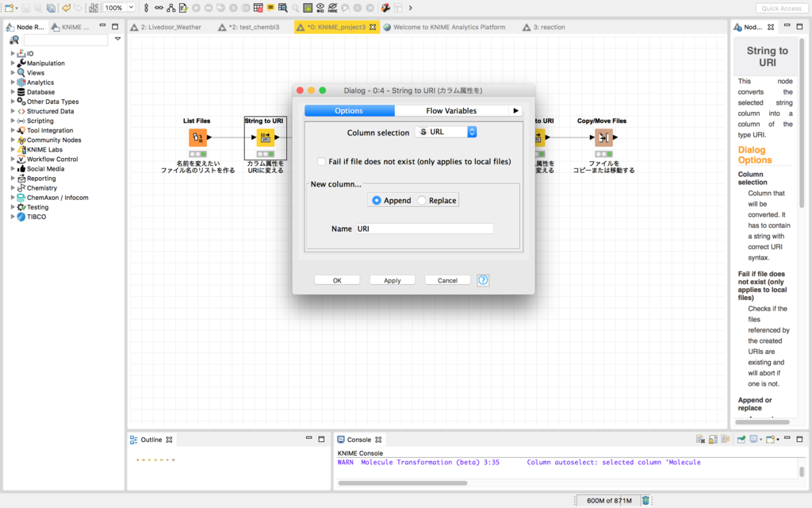Click the Apply button
812x508 pixels.
pos(392,280)
